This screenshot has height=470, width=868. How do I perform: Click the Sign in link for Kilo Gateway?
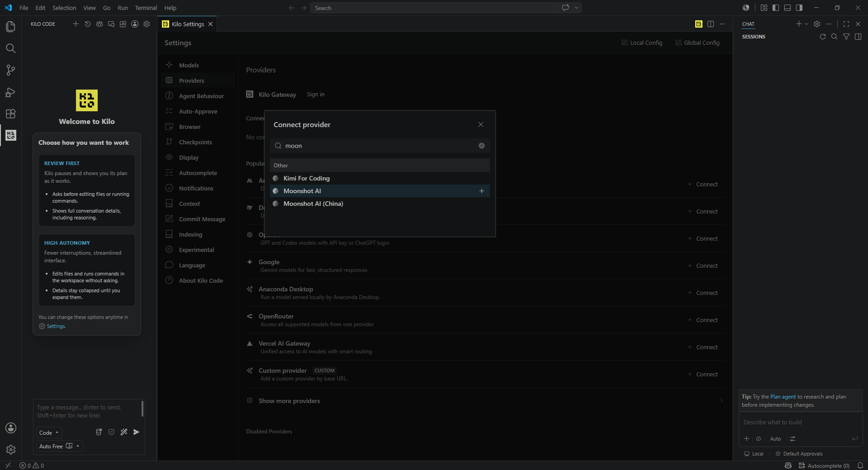click(x=316, y=95)
